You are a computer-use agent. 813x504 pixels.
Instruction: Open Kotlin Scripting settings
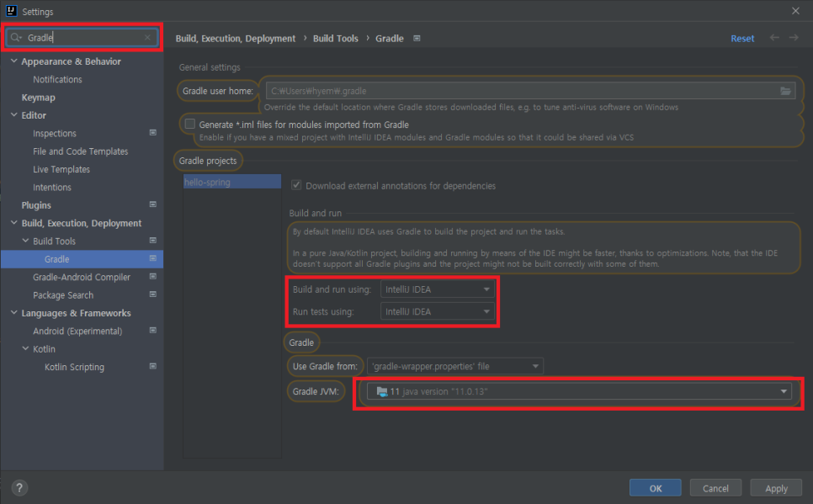(x=74, y=367)
